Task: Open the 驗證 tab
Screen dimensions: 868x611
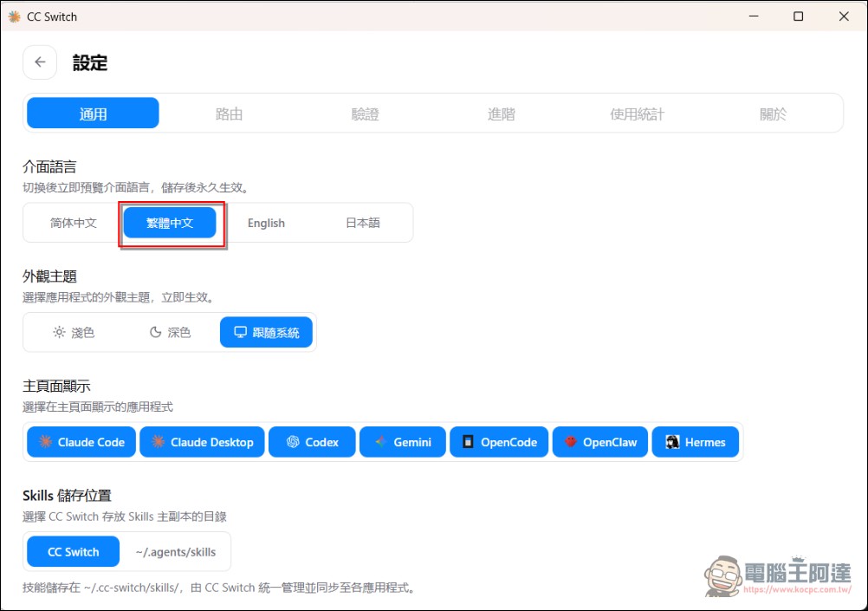Action: point(366,114)
